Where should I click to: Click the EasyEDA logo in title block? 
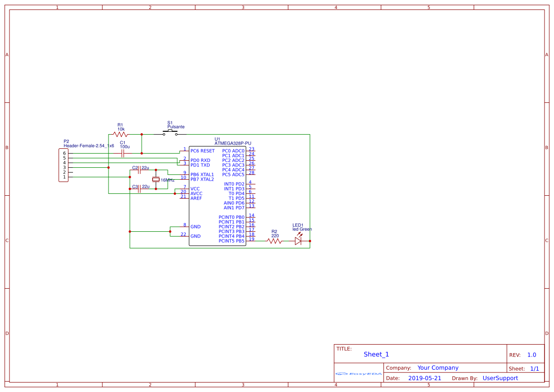coord(358,374)
